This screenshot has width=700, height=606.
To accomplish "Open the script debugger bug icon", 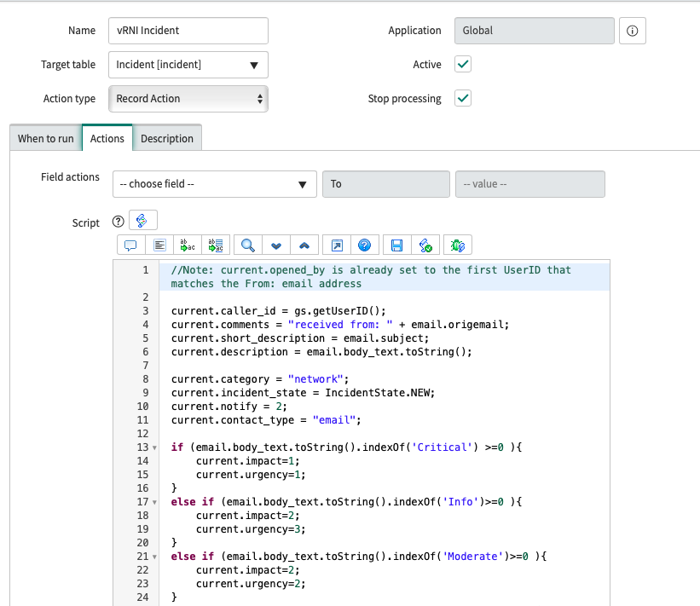I will (458, 245).
